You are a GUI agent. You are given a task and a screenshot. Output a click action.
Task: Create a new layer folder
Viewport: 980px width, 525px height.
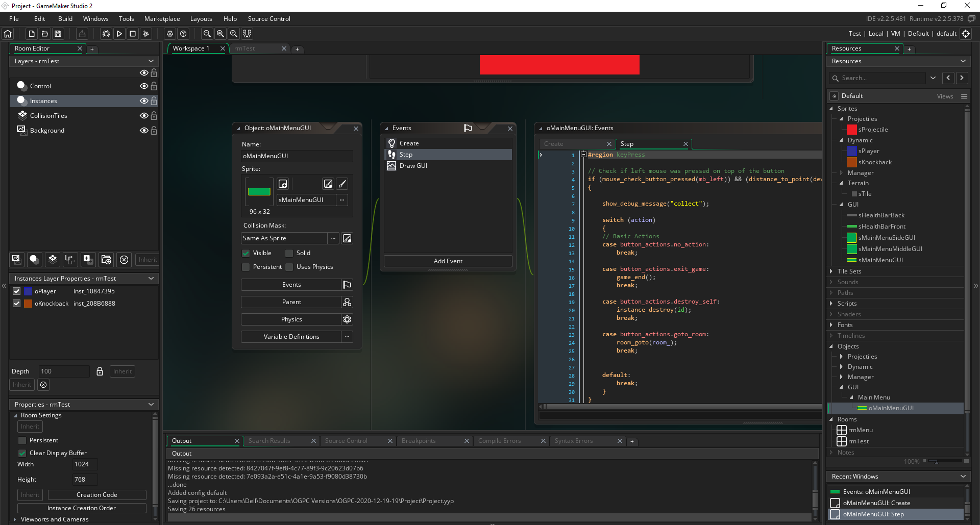(x=106, y=260)
